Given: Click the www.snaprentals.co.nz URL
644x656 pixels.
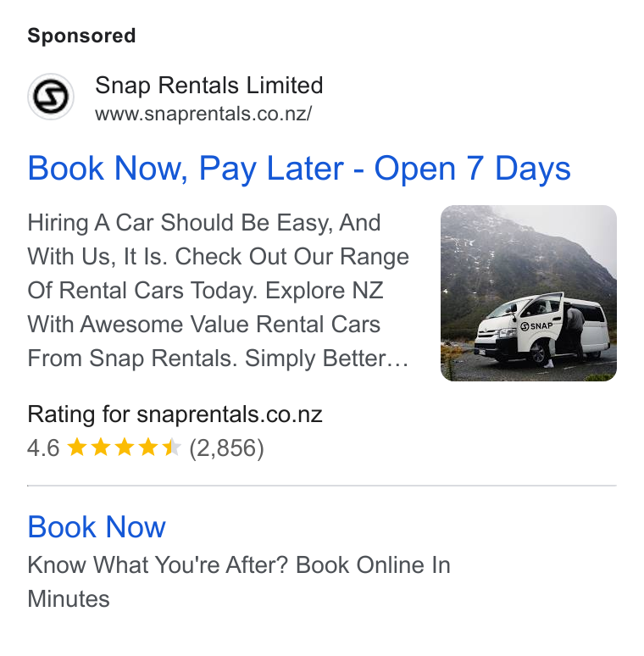Looking at the screenshot, I should pyautogui.click(x=203, y=114).
